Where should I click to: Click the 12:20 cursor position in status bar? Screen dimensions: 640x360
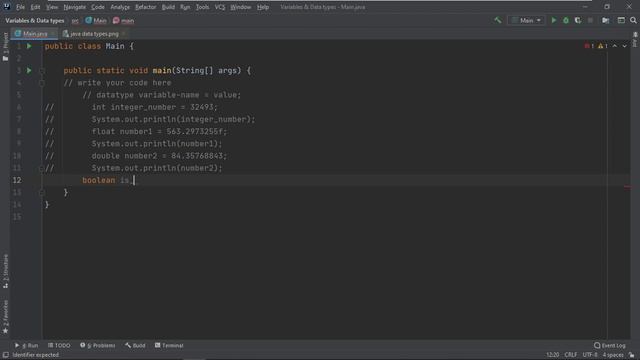coord(553,355)
